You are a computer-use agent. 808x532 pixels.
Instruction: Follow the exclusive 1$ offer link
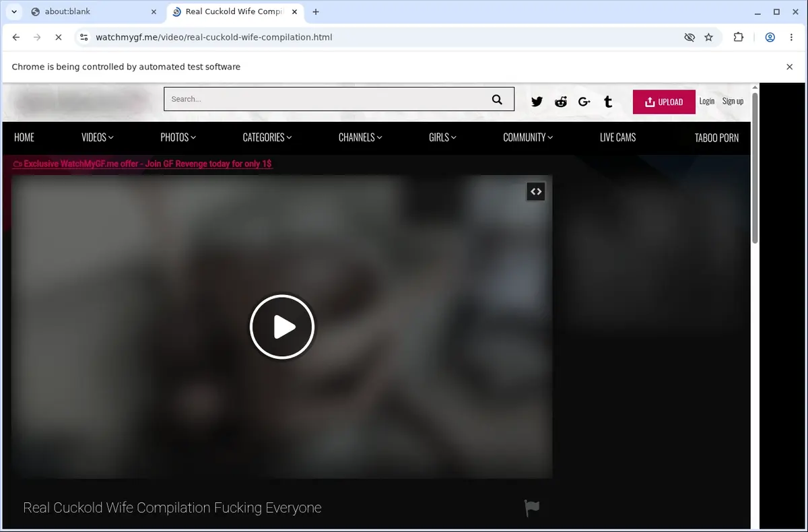(142, 164)
